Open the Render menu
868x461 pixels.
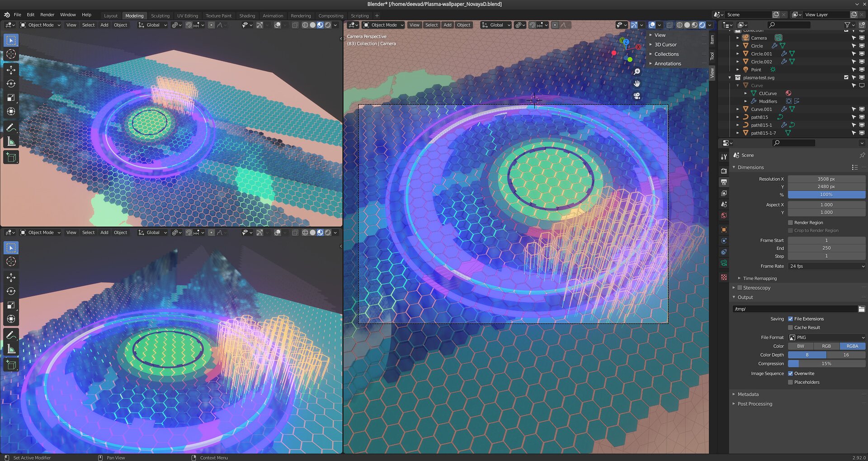(47, 15)
